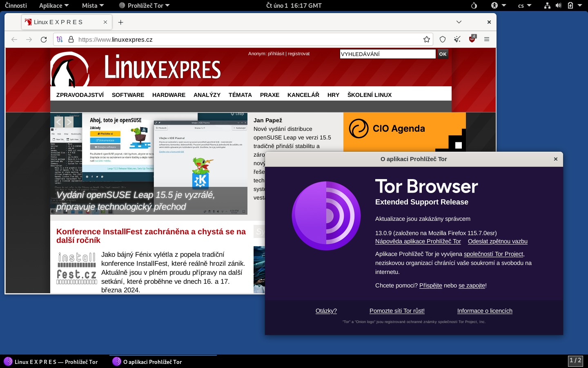Open the security level shield
Viewport: 588px width, 368px height.
443,40
